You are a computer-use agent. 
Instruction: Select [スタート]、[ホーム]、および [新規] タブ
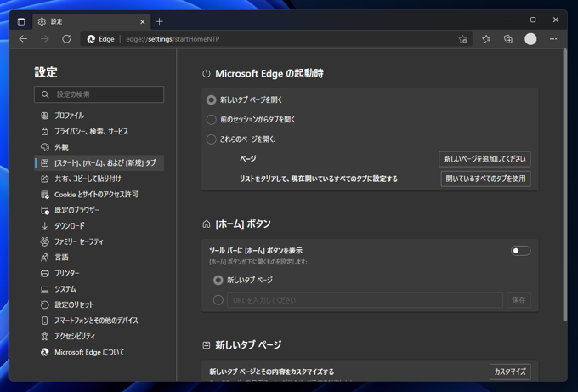[99, 162]
